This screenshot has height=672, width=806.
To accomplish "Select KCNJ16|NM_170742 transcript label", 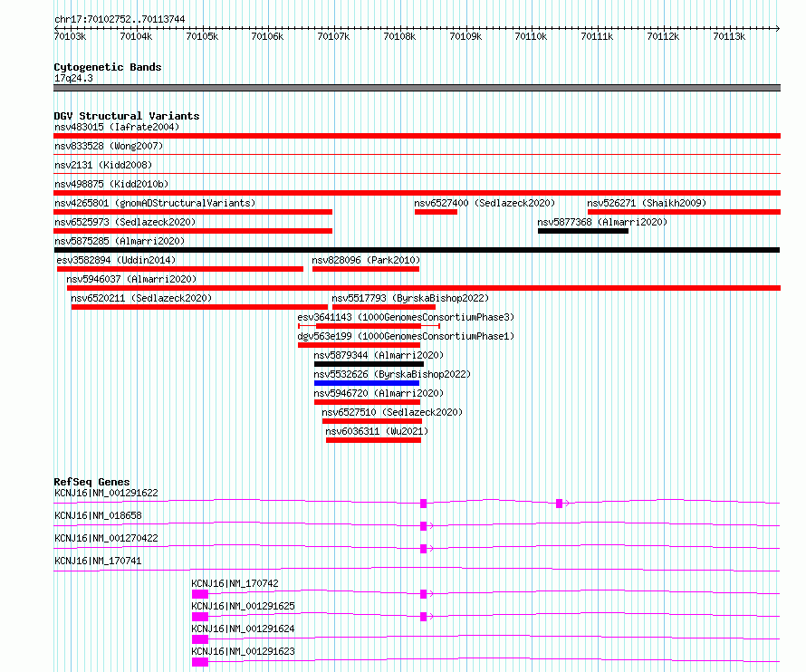I will pos(235,583).
